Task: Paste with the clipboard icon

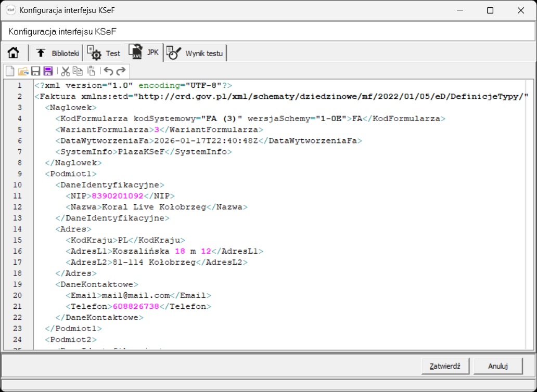Action: coord(91,71)
